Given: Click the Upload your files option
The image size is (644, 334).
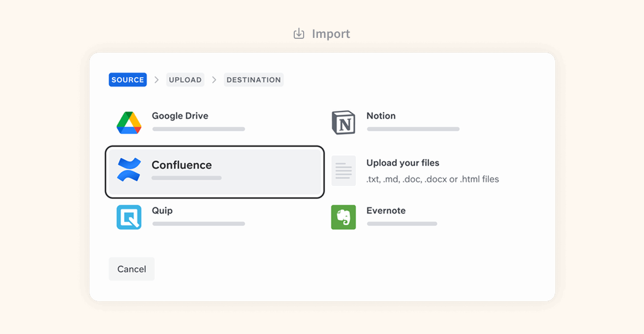Looking at the screenshot, I should tap(402, 163).
